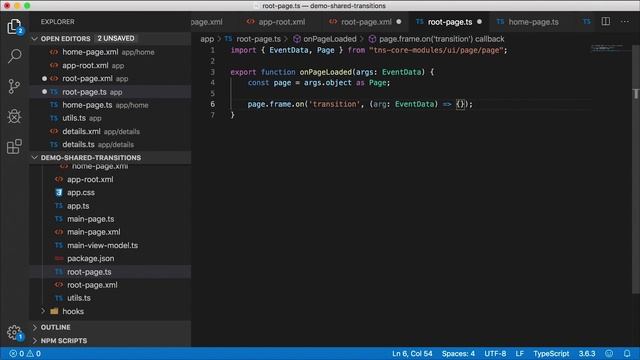Show errors and warnings count panel
Image resolution: width=640 pixels, height=360 pixels.
coord(25,353)
